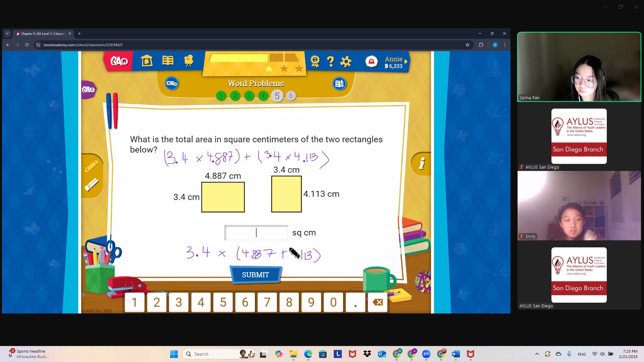Open the book reference icon beside Word Problems
Screen dimensions: 644x362
[339, 84]
